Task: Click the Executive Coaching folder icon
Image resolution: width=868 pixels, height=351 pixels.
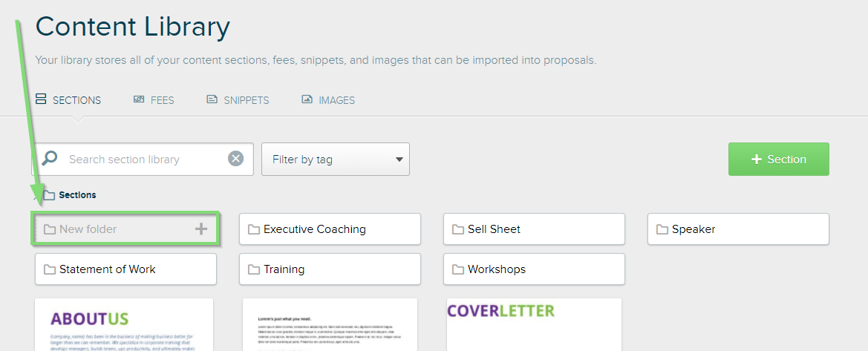Action: [x=254, y=229]
